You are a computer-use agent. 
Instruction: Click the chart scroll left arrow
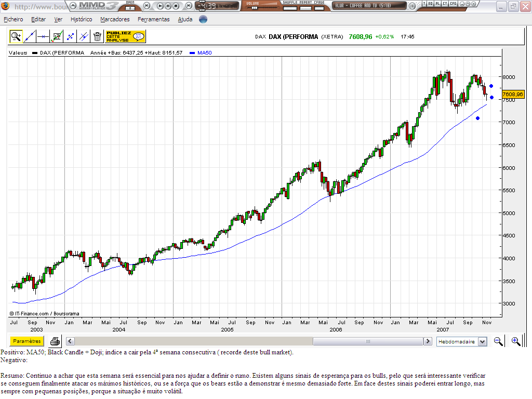70,341
